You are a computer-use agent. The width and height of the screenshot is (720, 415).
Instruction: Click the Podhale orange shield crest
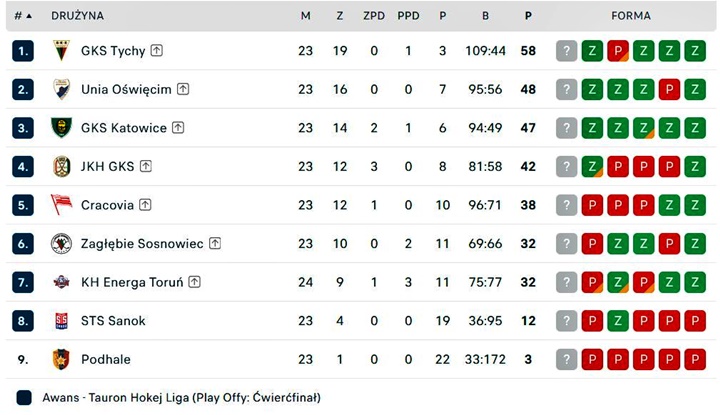[x=61, y=359]
